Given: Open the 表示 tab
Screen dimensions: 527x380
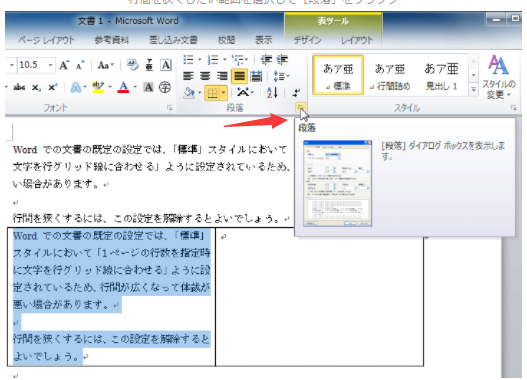Looking at the screenshot, I should click(264, 40).
